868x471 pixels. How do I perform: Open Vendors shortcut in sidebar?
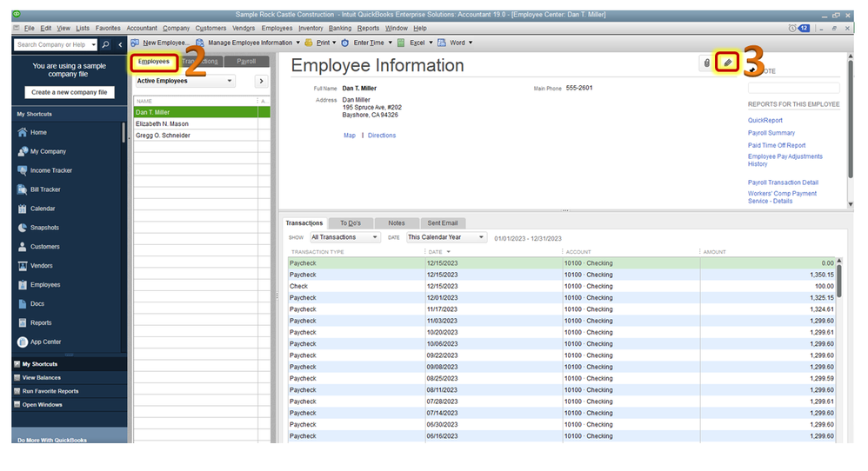pyautogui.click(x=35, y=266)
